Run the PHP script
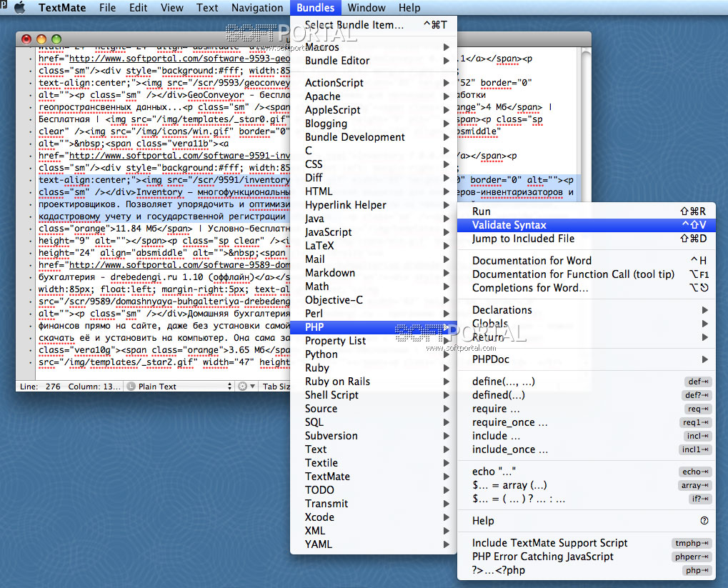728x588 pixels. [587, 211]
